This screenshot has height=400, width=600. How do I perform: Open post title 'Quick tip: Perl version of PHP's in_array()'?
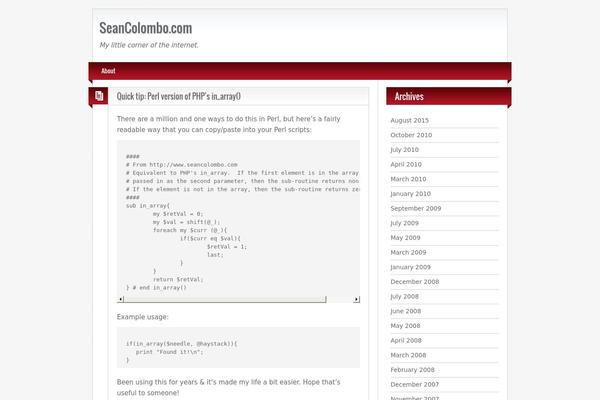coord(179,96)
